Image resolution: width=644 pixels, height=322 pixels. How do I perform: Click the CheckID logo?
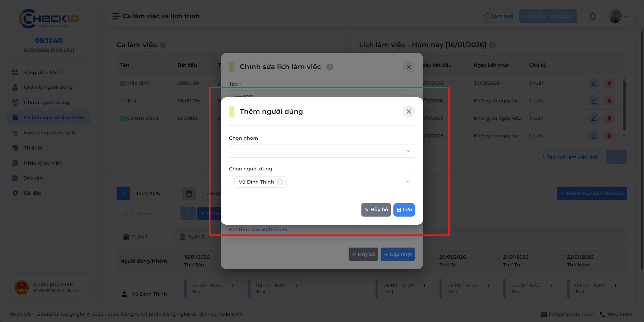[49, 19]
